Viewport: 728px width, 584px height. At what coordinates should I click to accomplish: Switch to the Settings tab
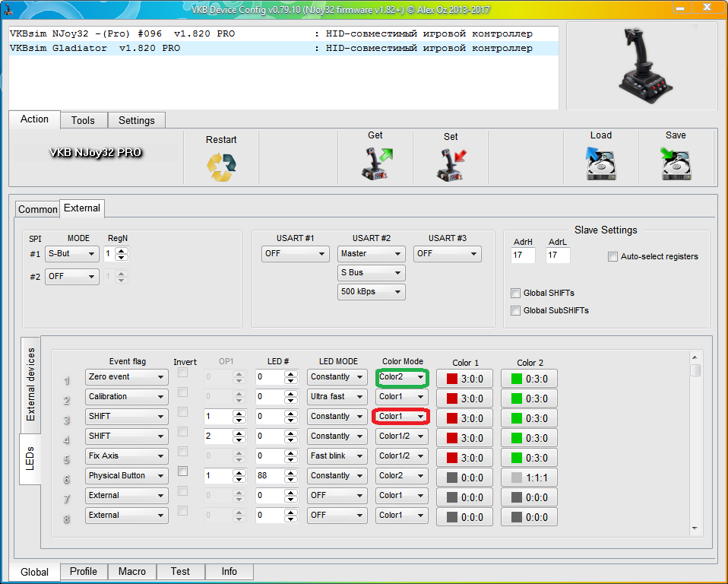[137, 120]
